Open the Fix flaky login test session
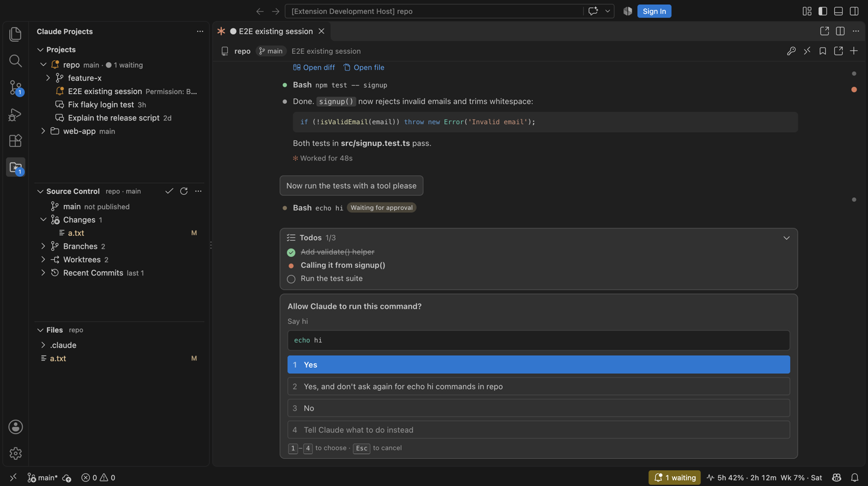Screen dimensions: 868x486 (101, 104)
